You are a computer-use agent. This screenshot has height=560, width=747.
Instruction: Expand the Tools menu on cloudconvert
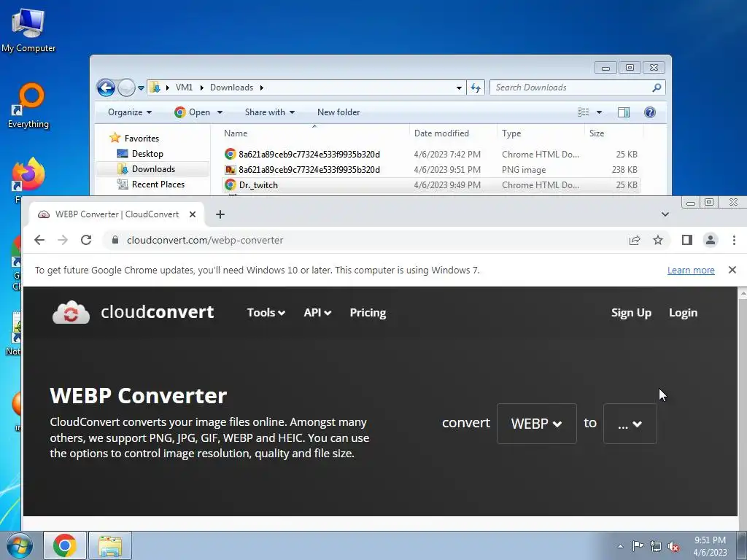click(266, 313)
